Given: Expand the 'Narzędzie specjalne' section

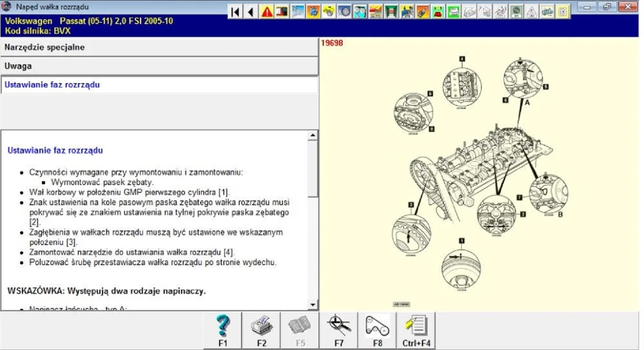Looking at the screenshot, I should pyautogui.click(x=159, y=47).
